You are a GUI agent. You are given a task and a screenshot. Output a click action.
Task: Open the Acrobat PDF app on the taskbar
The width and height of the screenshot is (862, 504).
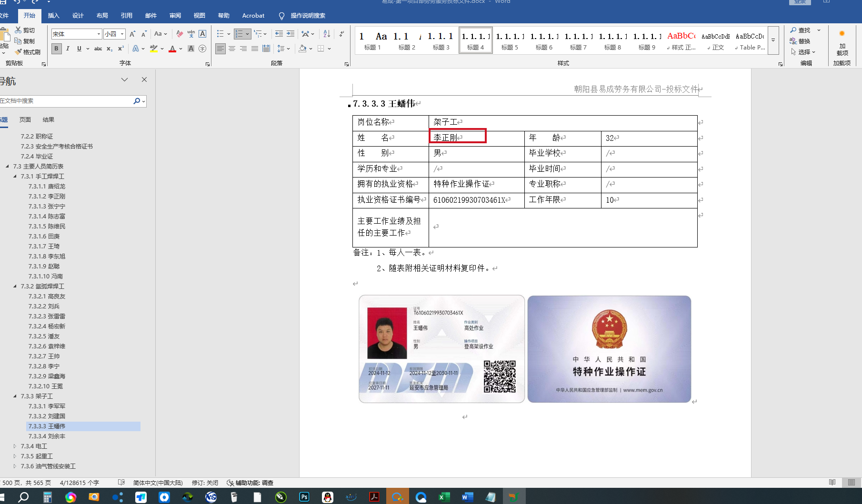coord(374,497)
